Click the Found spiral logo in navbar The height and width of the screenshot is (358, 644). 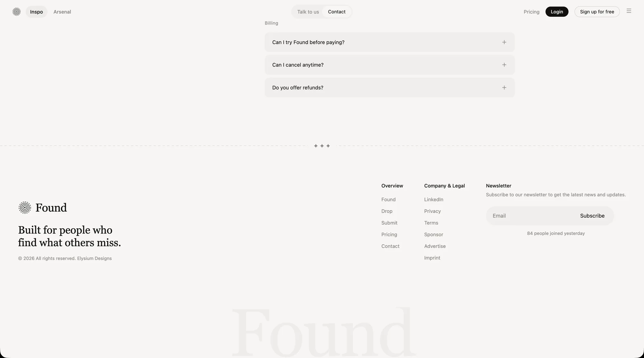click(16, 12)
